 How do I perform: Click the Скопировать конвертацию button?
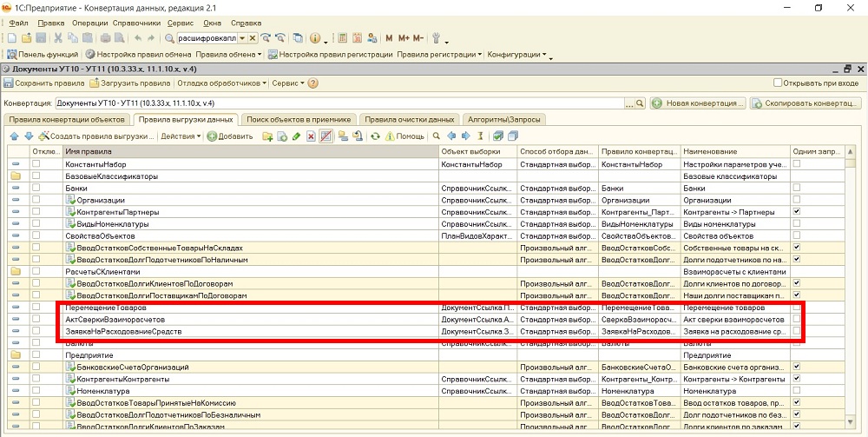pos(806,103)
